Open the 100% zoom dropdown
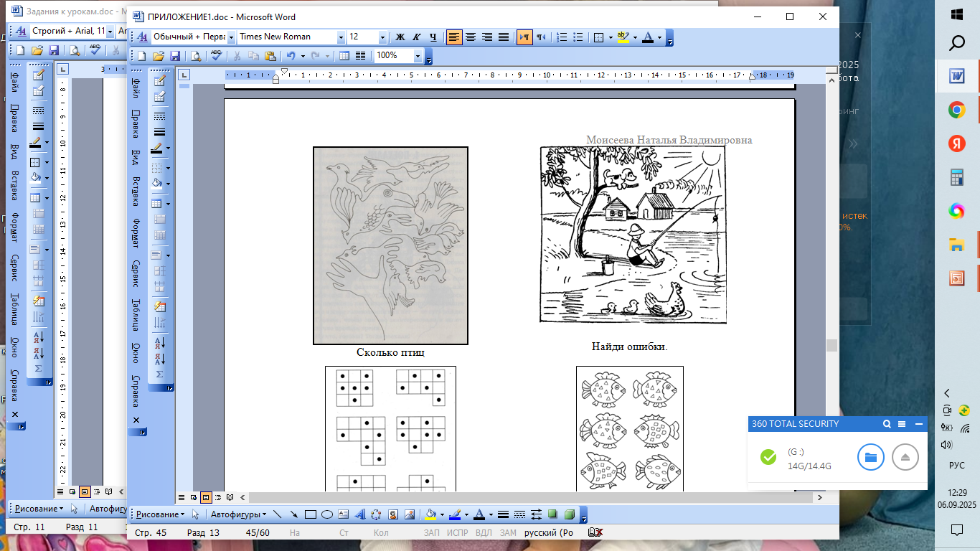The height and width of the screenshot is (551, 980). 418,56
